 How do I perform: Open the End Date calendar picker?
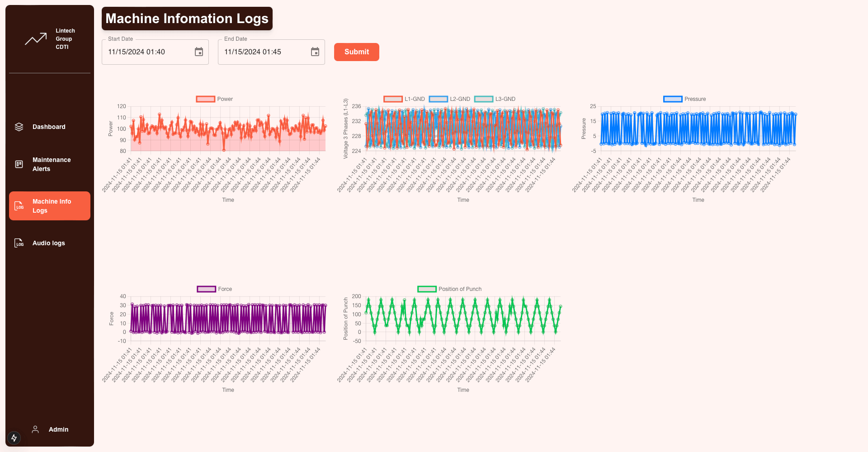pyautogui.click(x=315, y=52)
